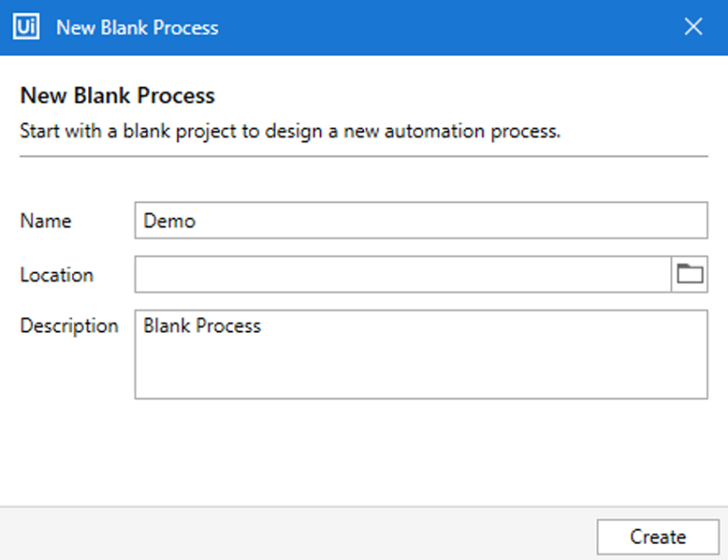Click the bold New Blank Process heading
The width and height of the screenshot is (728, 560).
point(118,96)
